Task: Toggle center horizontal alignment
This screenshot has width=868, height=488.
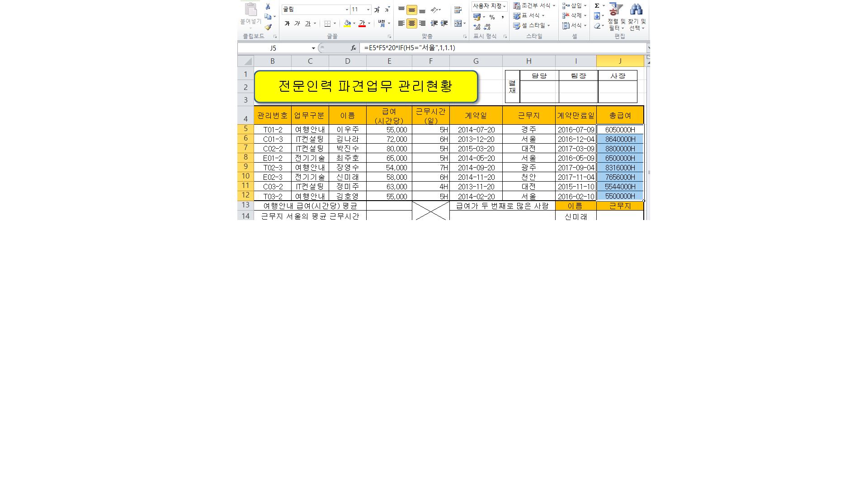Action: click(411, 23)
